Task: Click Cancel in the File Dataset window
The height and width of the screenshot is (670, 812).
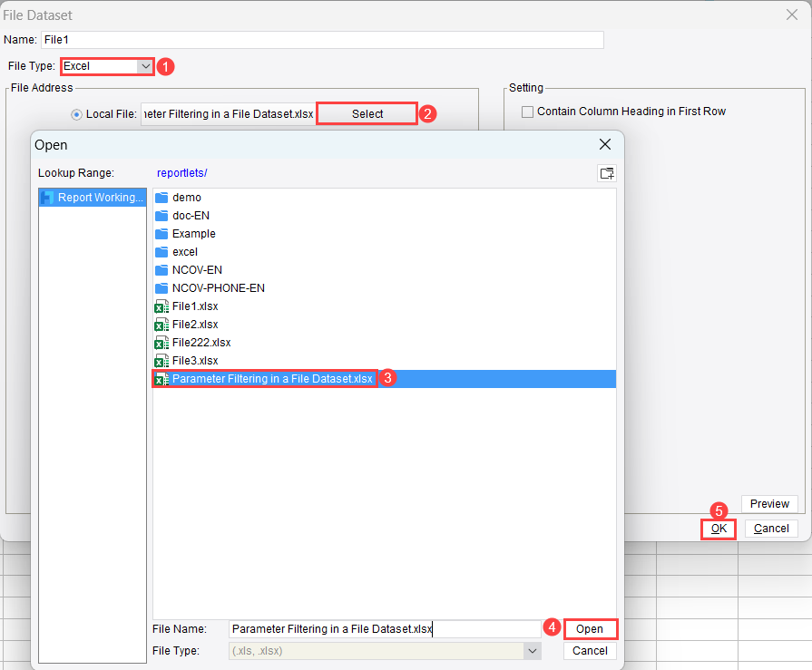Action: coord(771,529)
